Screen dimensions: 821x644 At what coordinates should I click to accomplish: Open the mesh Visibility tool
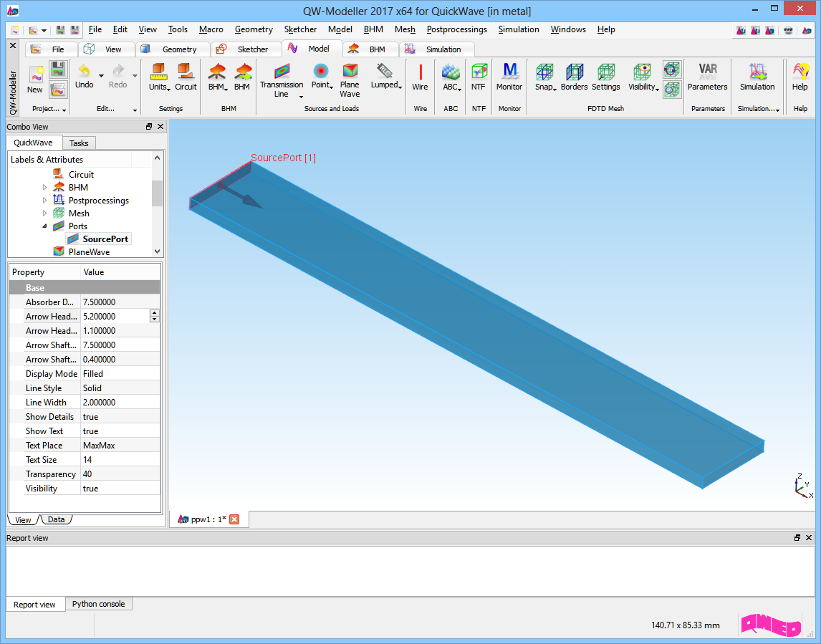(x=643, y=77)
